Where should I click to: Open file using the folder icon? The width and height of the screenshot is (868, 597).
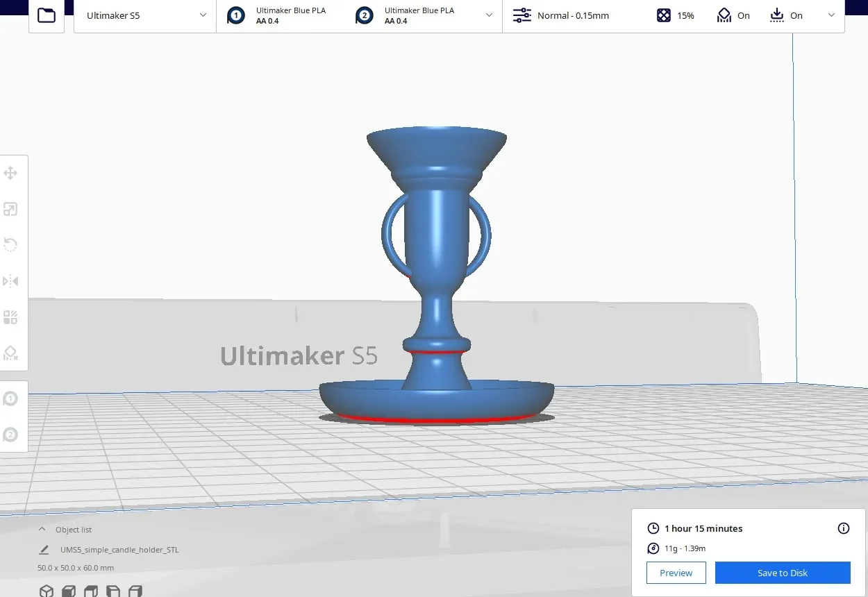coord(47,15)
